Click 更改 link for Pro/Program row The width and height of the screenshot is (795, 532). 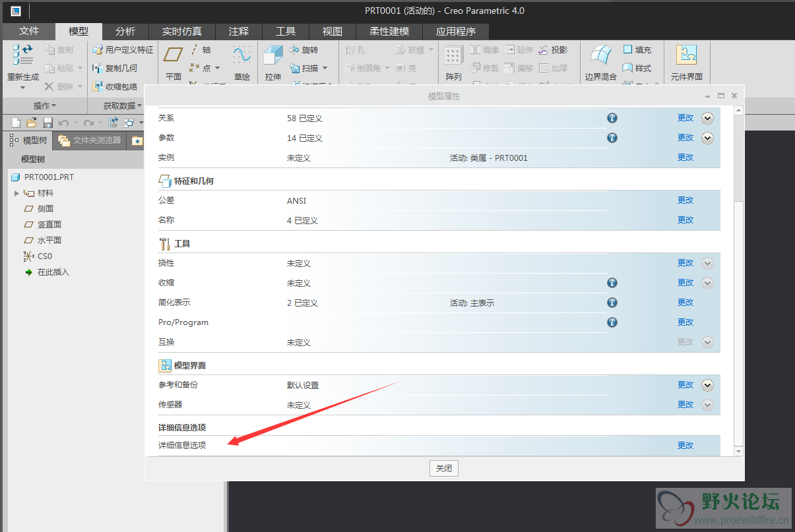tap(685, 322)
